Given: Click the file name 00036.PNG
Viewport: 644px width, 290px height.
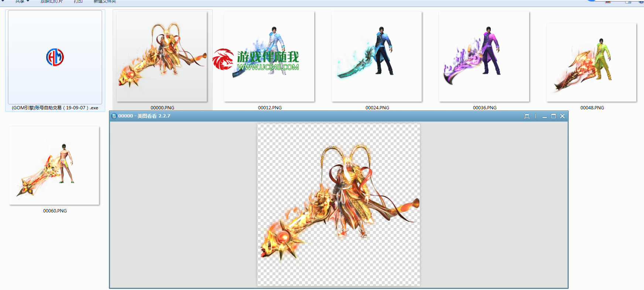Looking at the screenshot, I should (x=485, y=108).
